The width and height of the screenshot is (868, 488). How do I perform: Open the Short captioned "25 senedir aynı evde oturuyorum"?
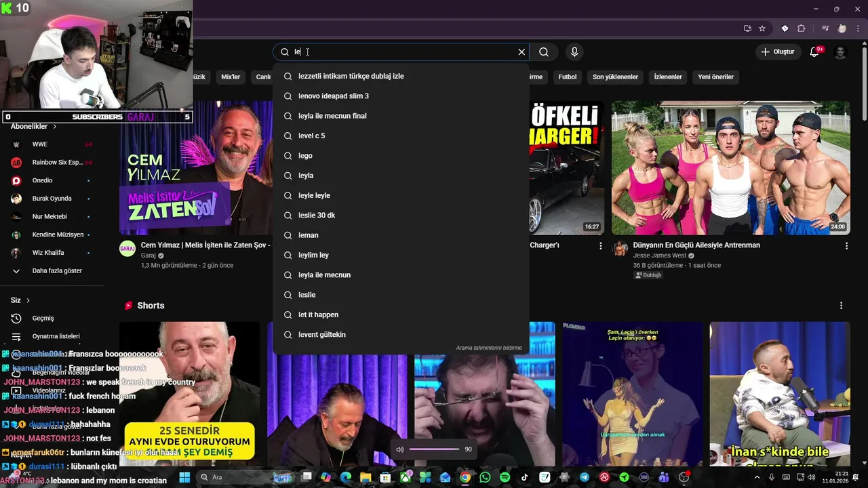pos(189,394)
